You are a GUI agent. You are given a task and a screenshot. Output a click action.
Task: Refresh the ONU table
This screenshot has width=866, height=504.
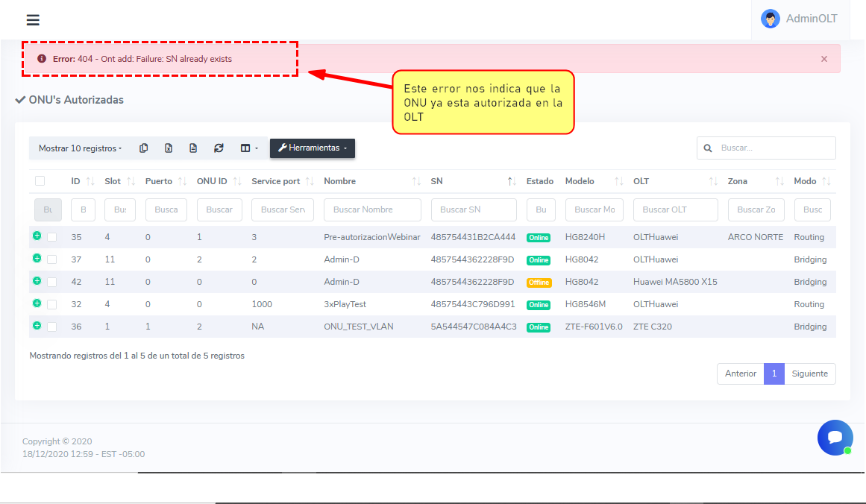[x=219, y=148]
